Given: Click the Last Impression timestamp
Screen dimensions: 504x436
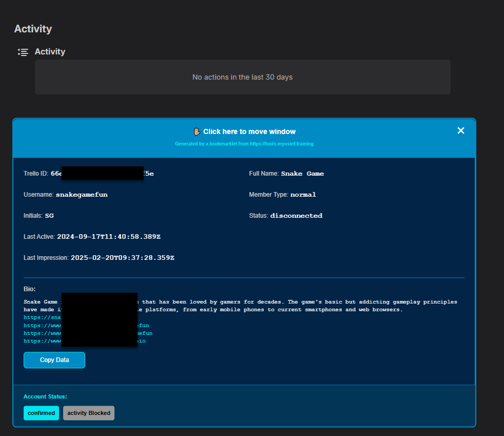Looking at the screenshot, I should 122,258.
